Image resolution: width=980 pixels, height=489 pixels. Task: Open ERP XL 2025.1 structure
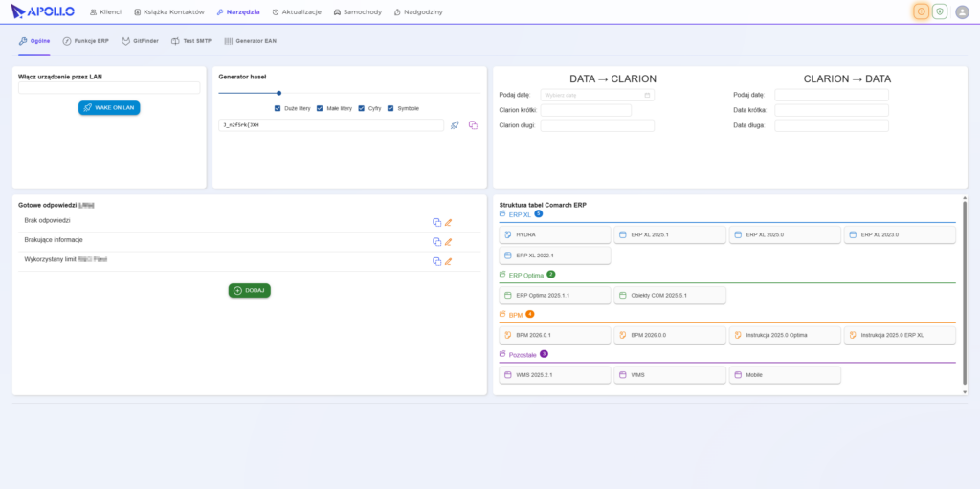coord(670,234)
